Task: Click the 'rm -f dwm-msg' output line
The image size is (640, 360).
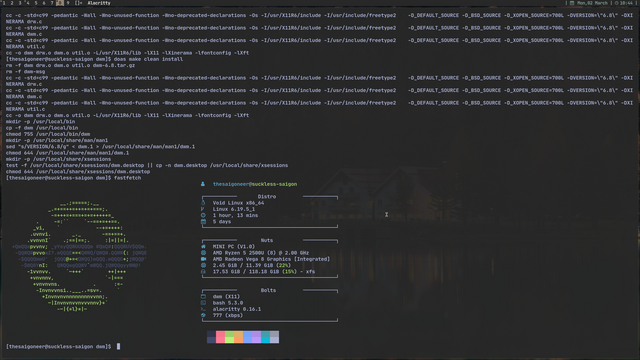Action: (25, 72)
